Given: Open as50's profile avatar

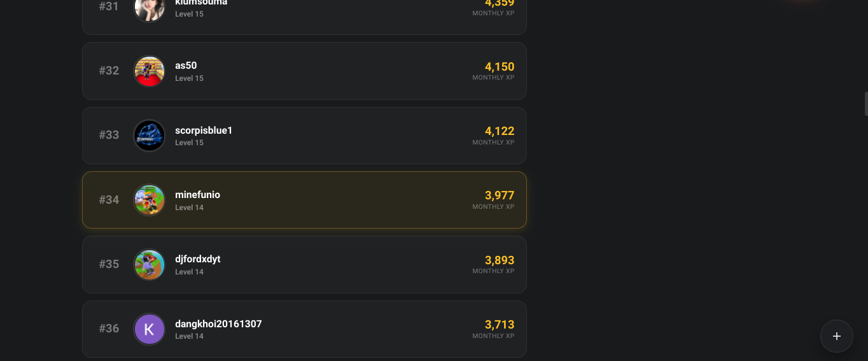Looking at the screenshot, I should 150,71.
